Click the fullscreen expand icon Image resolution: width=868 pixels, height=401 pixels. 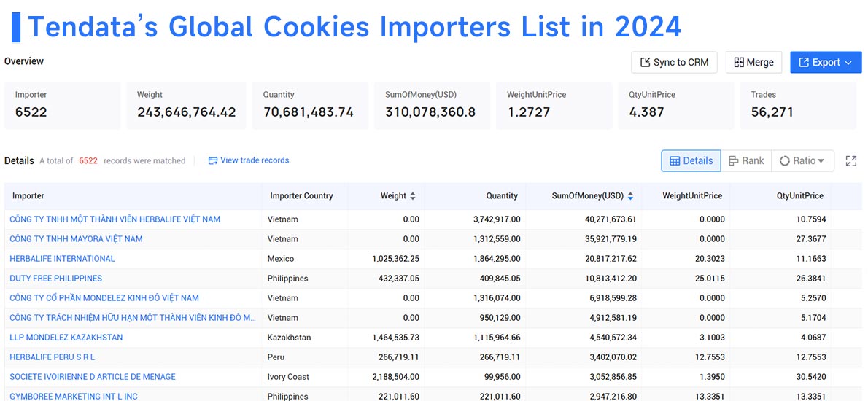(x=850, y=161)
